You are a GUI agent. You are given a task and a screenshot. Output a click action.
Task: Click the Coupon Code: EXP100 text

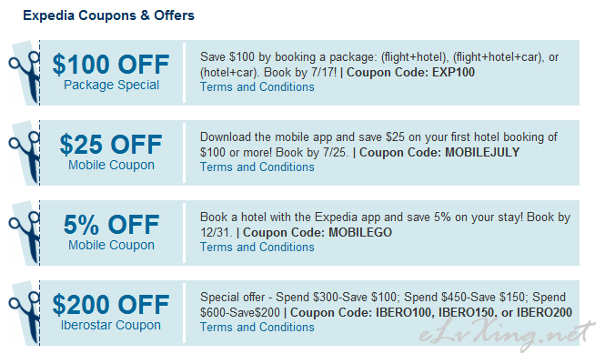410,73
